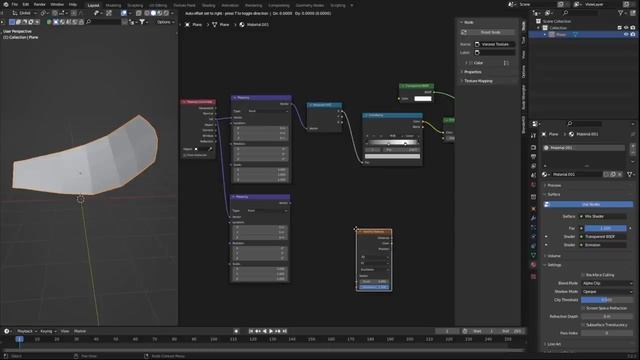Click the auto keying record dot
The width and height of the screenshot is (640, 360).
coord(236,331)
